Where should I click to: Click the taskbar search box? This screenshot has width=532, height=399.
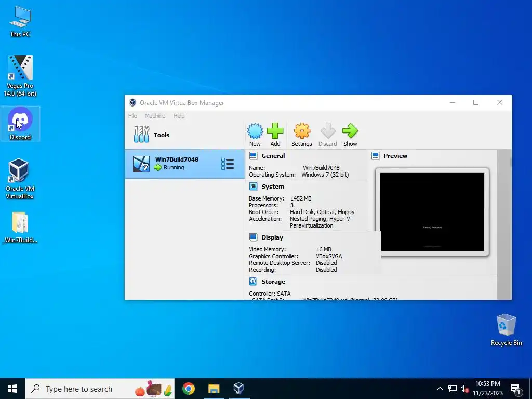[100, 389]
